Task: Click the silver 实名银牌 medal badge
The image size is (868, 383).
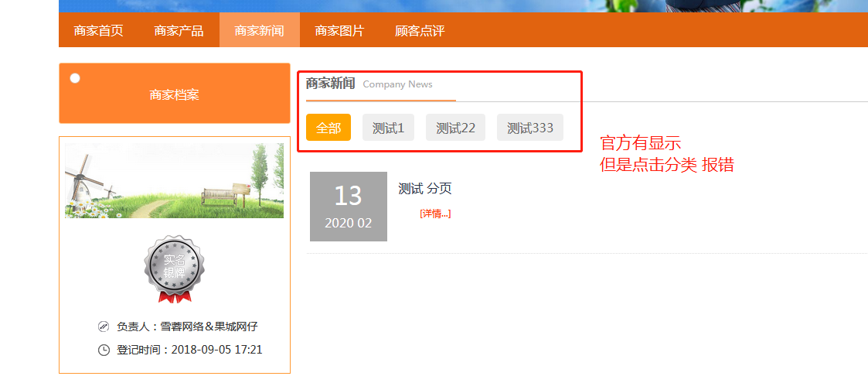Action: point(174,268)
